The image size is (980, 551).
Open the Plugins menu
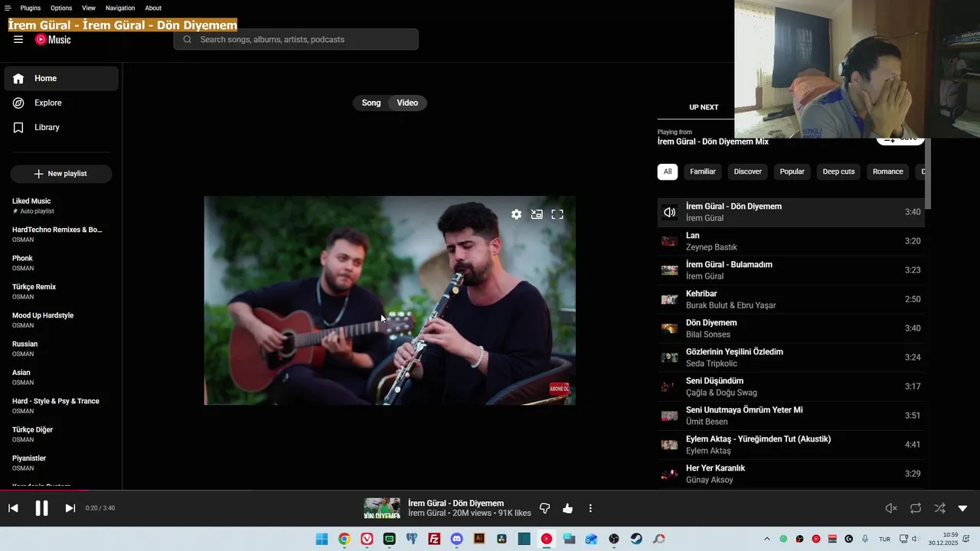pyautogui.click(x=31, y=8)
